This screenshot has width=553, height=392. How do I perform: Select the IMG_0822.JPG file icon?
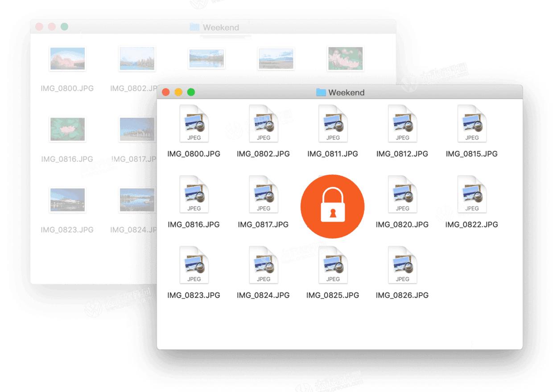[x=472, y=194]
